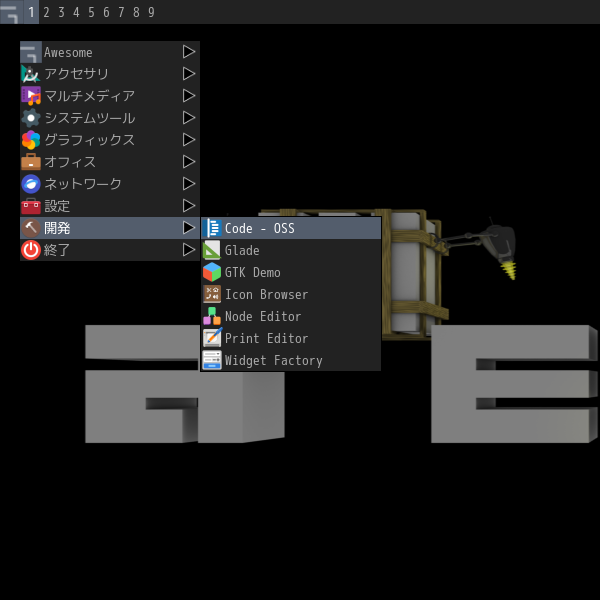Click the アクセサリ accessories icon
The height and width of the screenshot is (600, 600).
(x=31, y=74)
